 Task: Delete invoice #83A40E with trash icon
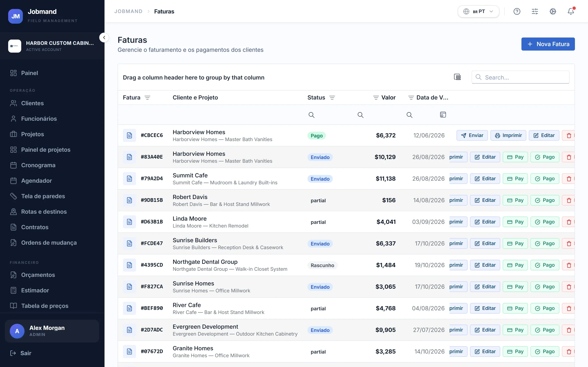[569, 157]
